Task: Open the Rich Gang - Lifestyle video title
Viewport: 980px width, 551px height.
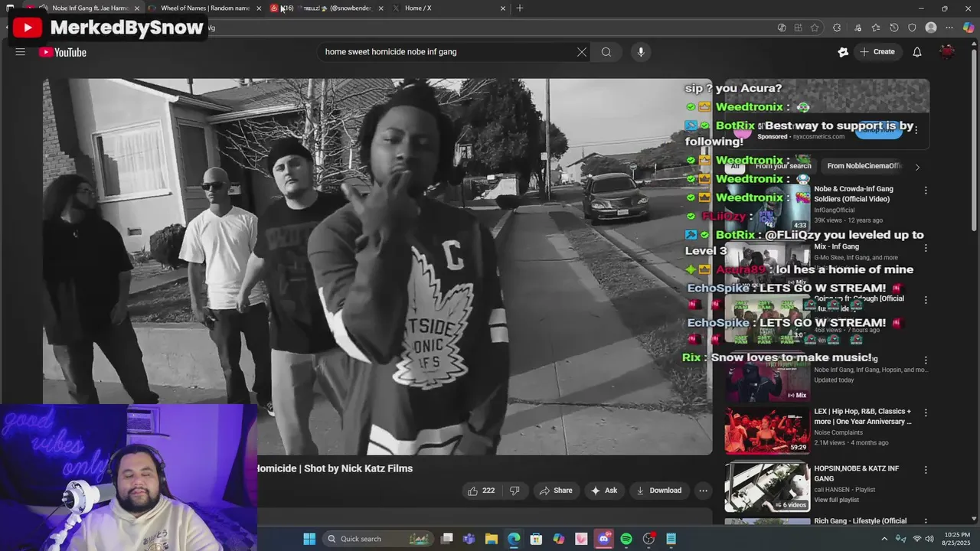Action: (x=860, y=521)
